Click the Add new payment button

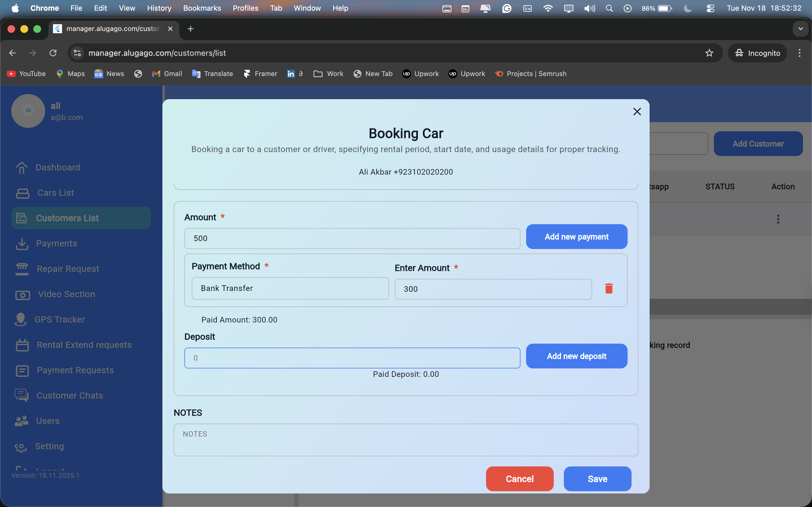coord(576,237)
